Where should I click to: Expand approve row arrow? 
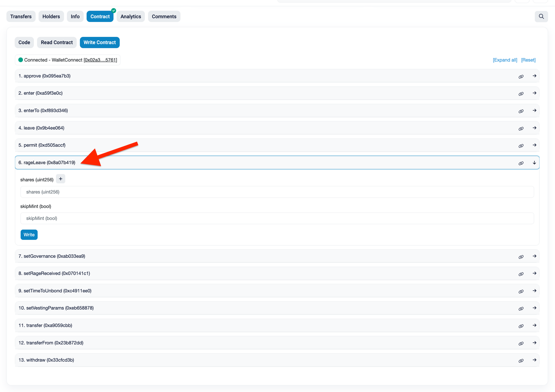tap(534, 76)
